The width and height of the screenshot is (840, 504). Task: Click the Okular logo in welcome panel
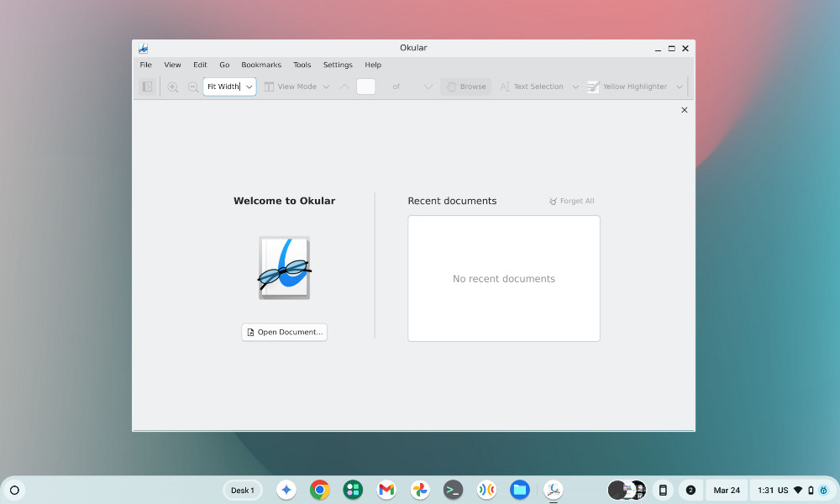pyautogui.click(x=285, y=268)
